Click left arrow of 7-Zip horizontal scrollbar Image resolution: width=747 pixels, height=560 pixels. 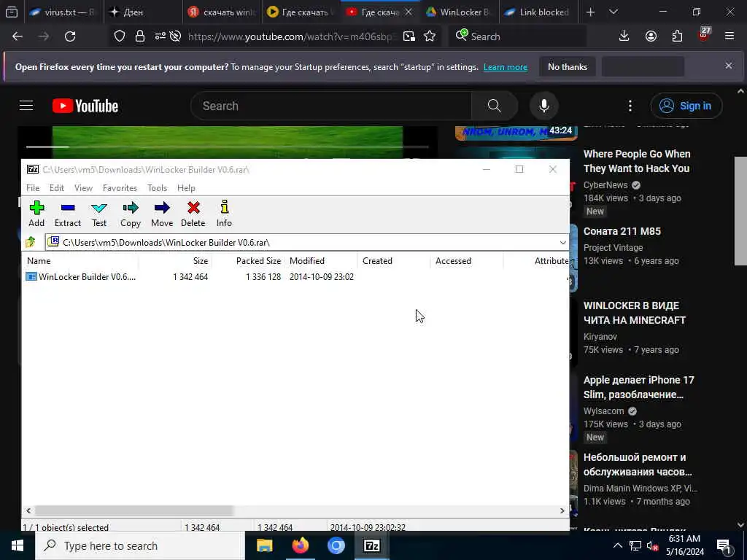coord(28,510)
